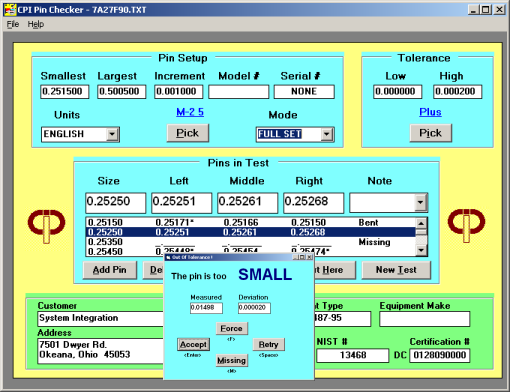Click the Plus tolerance link
The height and width of the screenshot is (392, 510).
tap(430, 112)
